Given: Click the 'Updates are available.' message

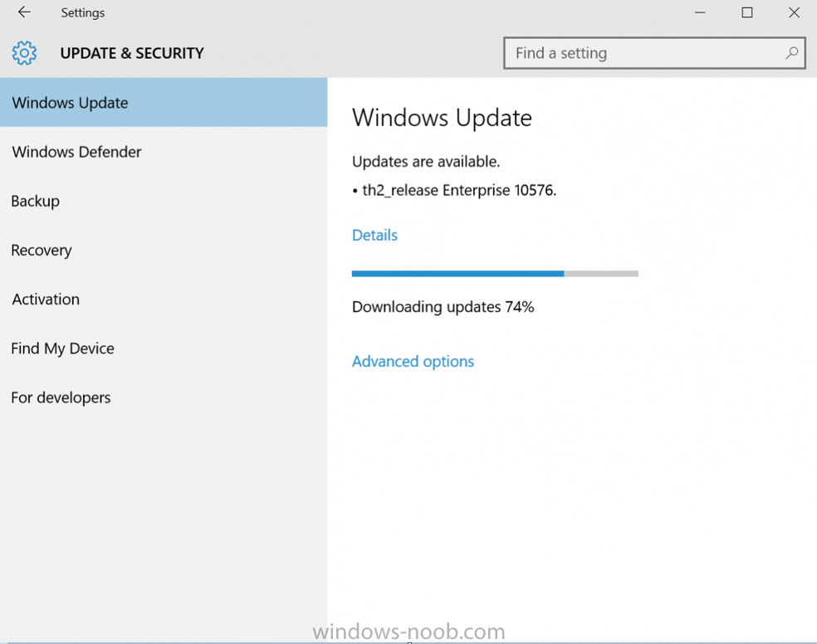Looking at the screenshot, I should tap(426, 161).
